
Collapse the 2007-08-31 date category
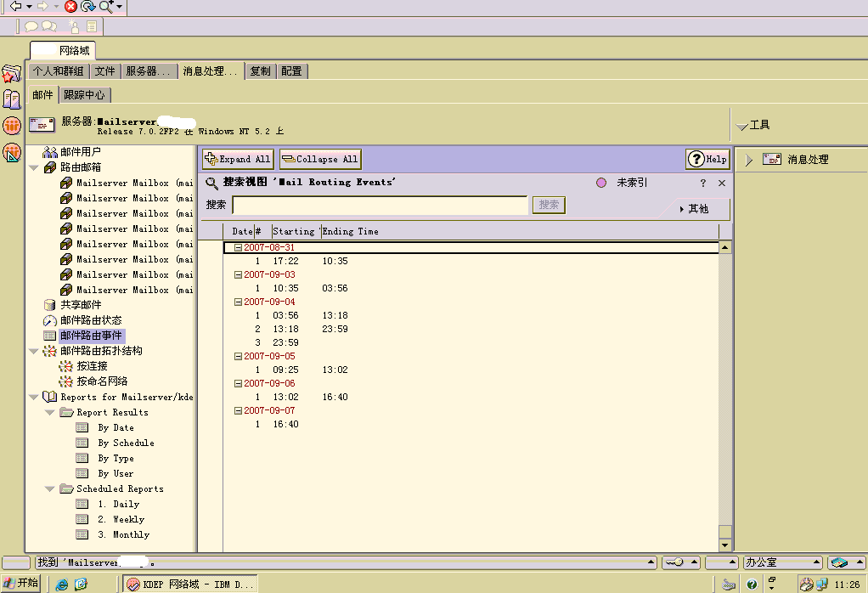pyautogui.click(x=239, y=247)
